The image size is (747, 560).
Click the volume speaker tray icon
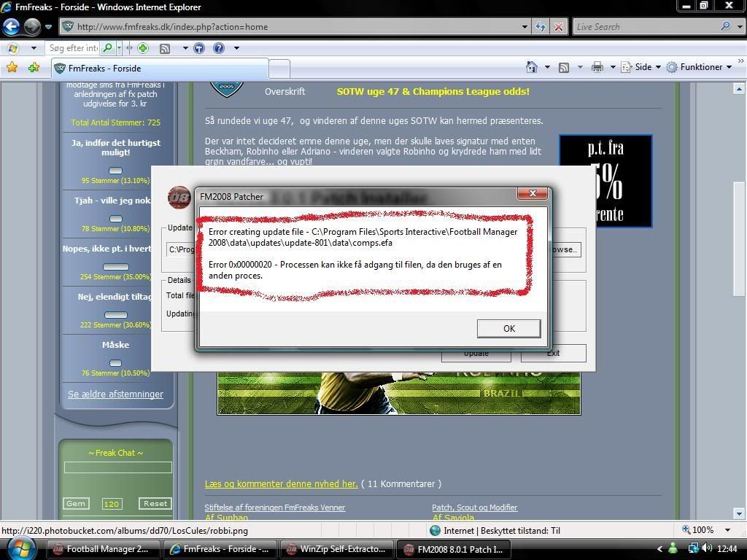[x=707, y=548]
